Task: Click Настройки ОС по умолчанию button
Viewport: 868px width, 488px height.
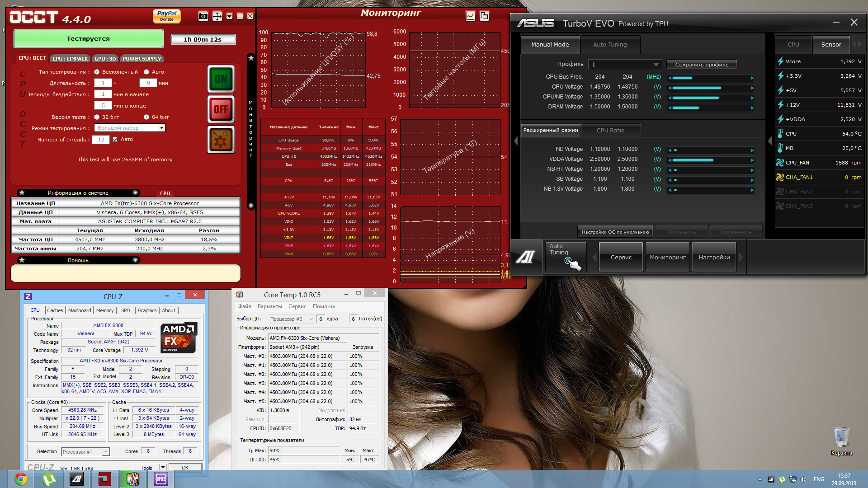Action: click(615, 232)
